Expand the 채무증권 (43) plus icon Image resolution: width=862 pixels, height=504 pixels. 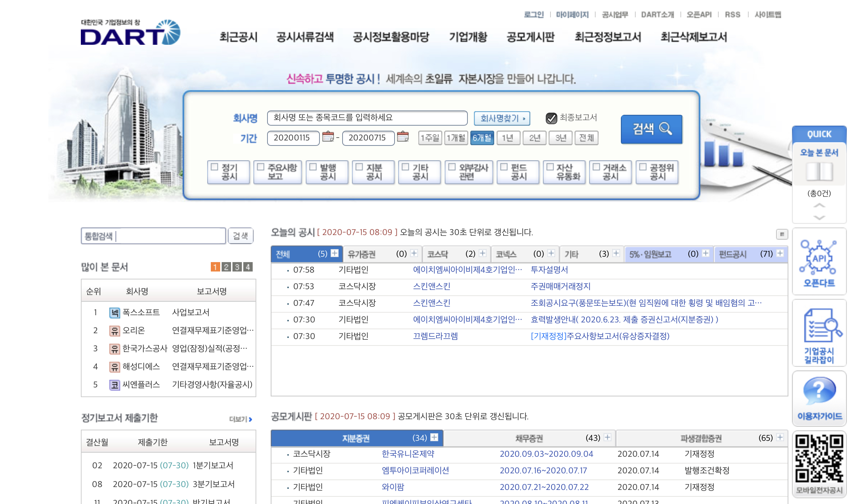pyautogui.click(x=608, y=437)
